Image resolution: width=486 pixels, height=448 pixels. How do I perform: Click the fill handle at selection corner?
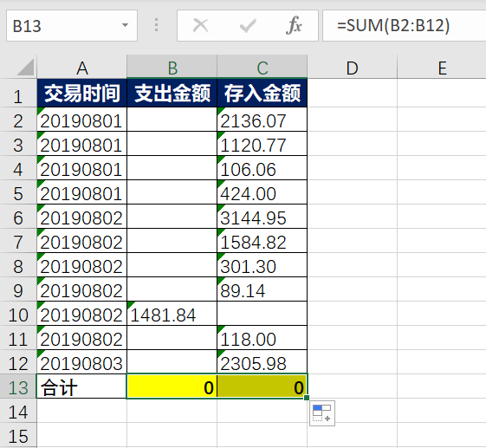[x=307, y=398]
